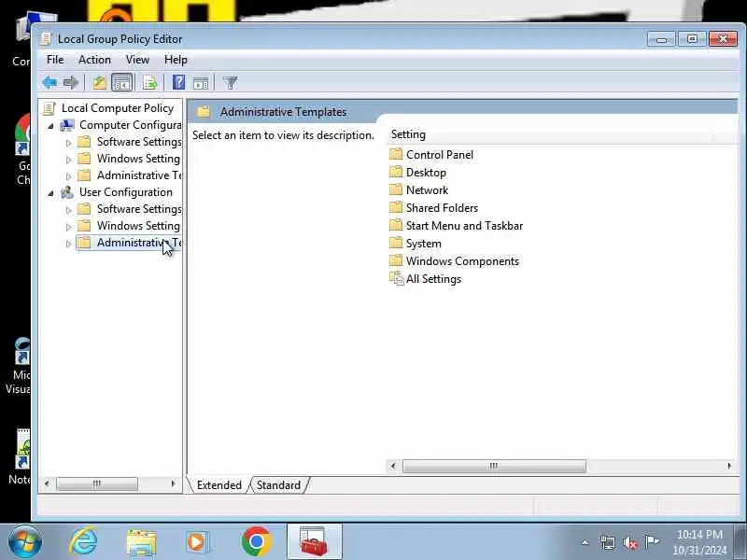The image size is (747, 560).
Task: Click the tree pane horizontal scrollbar thumb
Action: click(x=97, y=483)
